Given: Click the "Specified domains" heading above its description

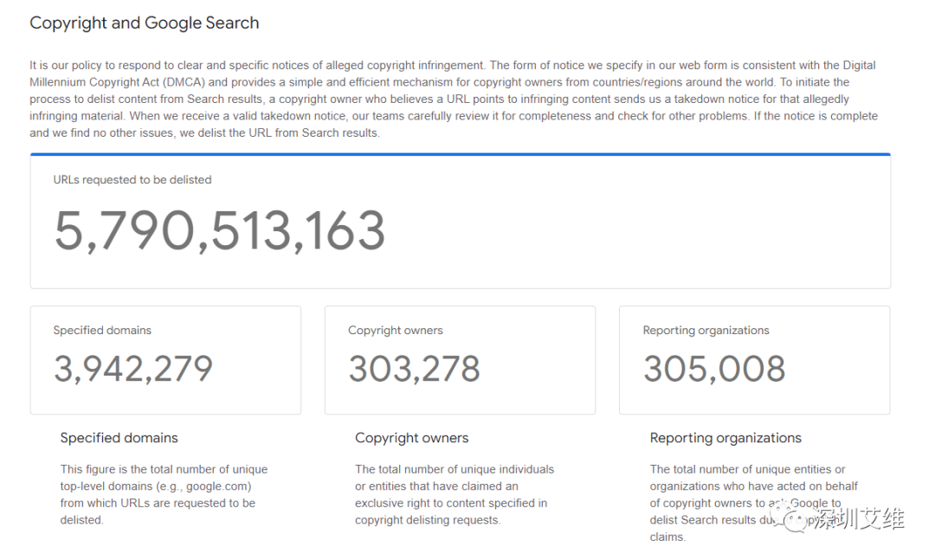Looking at the screenshot, I should 119,438.
